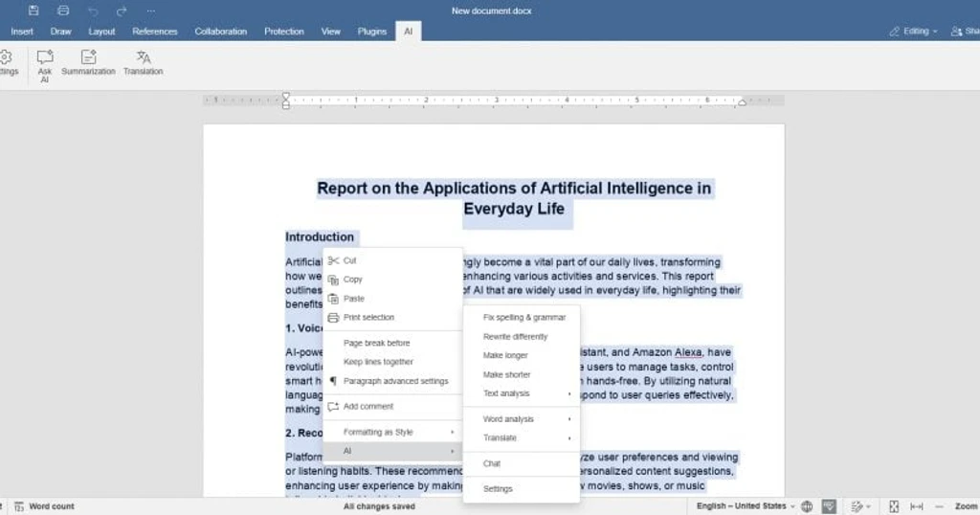Click the All changes saved status text
Image resolution: width=980 pixels, height=515 pixels.
[x=379, y=506]
